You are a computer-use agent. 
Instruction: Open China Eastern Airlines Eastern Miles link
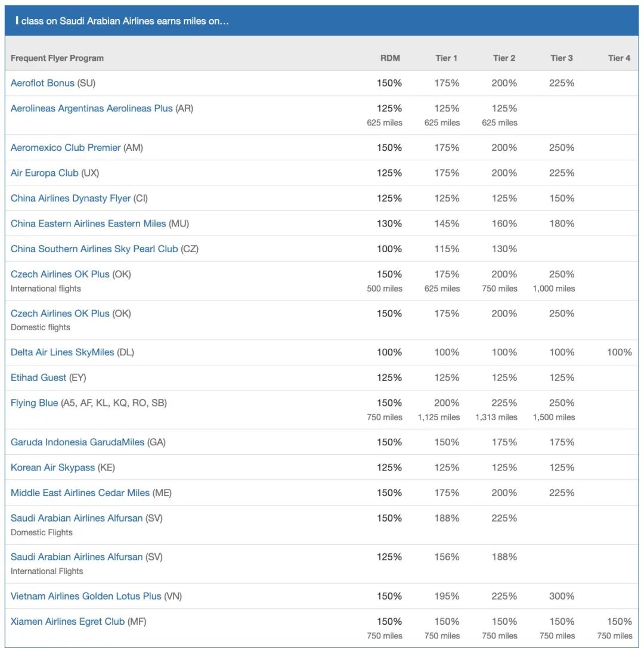coord(88,224)
